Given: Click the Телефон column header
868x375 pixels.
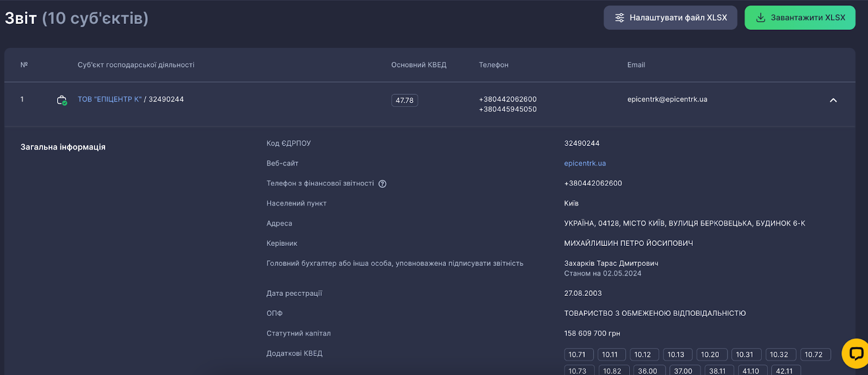Looking at the screenshot, I should click(x=494, y=65).
